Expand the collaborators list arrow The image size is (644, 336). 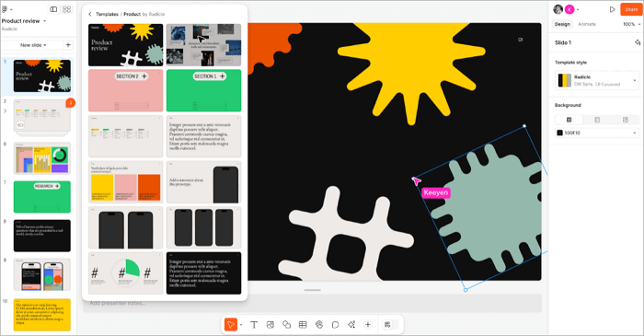tap(578, 9)
